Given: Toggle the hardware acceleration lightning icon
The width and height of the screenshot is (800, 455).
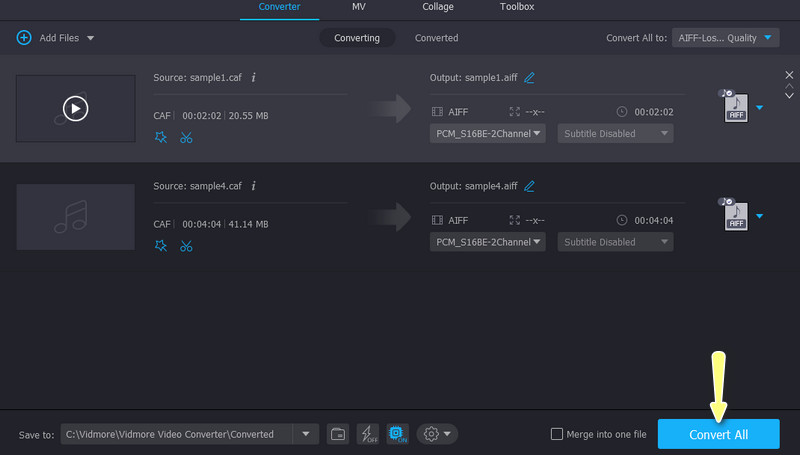Looking at the screenshot, I should (368, 434).
